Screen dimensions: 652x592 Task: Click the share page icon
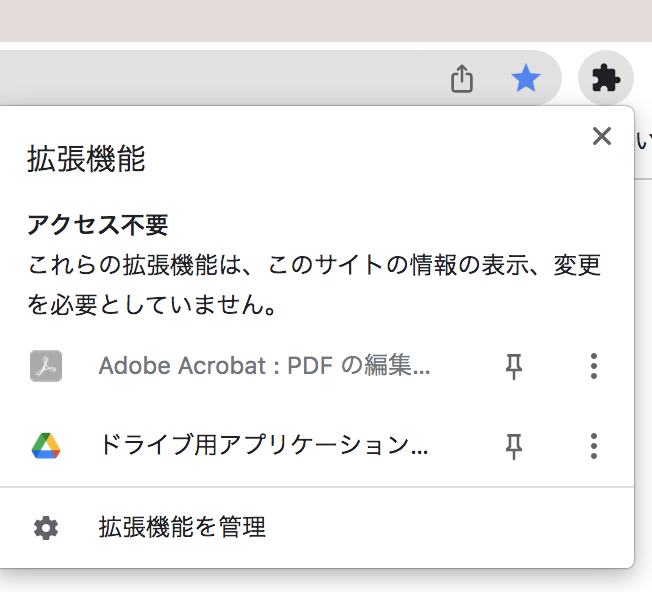click(461, 78)
